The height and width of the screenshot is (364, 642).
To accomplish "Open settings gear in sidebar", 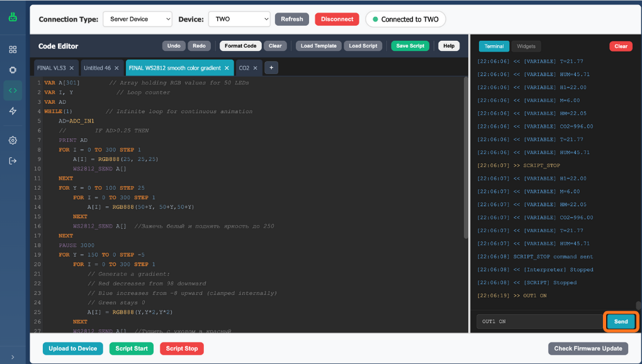I will [13, 140].
